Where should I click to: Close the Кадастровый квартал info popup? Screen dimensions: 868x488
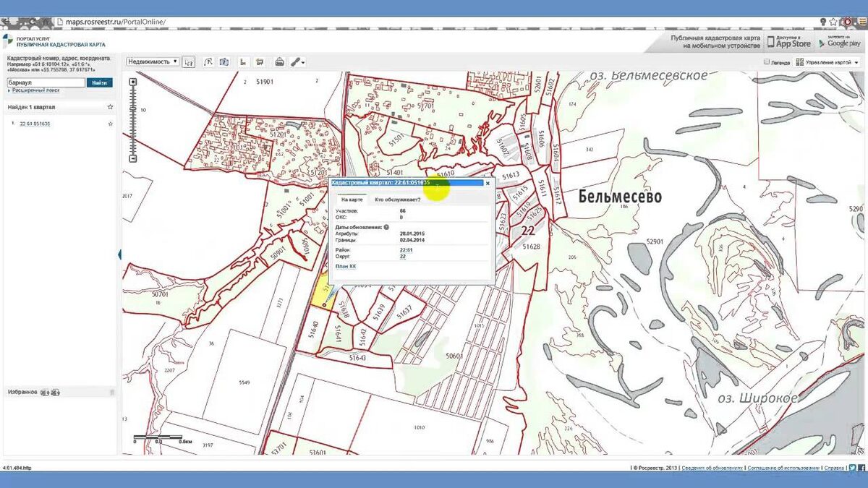488,183
